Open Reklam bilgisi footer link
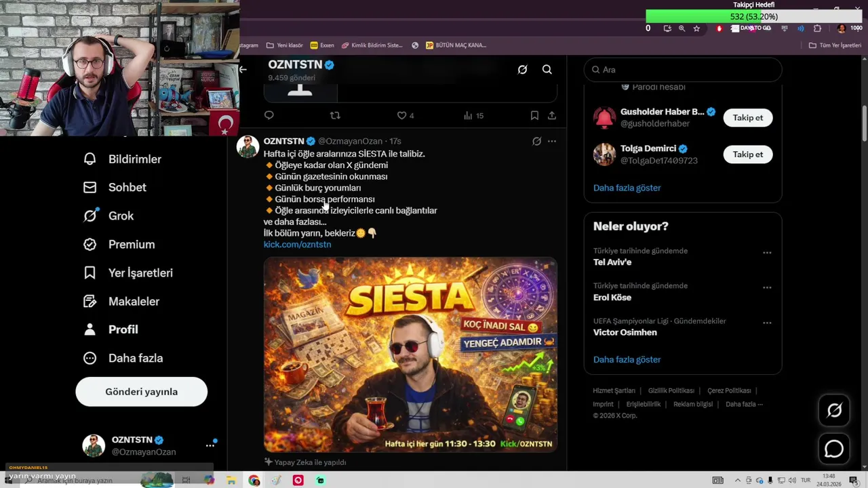Screen dimensions: 868x488 point(693,404)
